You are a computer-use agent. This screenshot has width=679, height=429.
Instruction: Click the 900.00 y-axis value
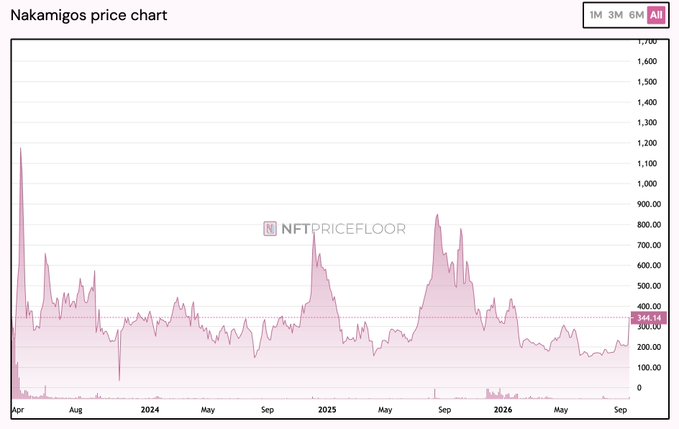pyautogui.click(x=649, y=204)
